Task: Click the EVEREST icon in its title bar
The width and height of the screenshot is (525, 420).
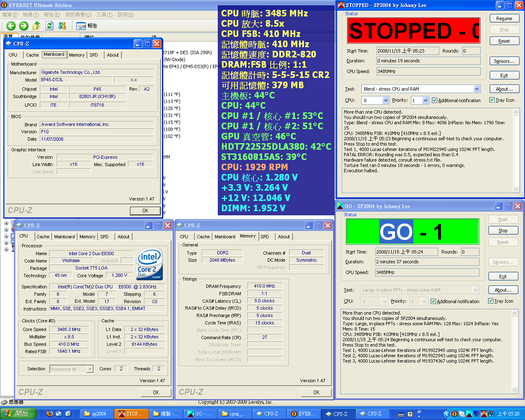Action: [x=4, y=5]
